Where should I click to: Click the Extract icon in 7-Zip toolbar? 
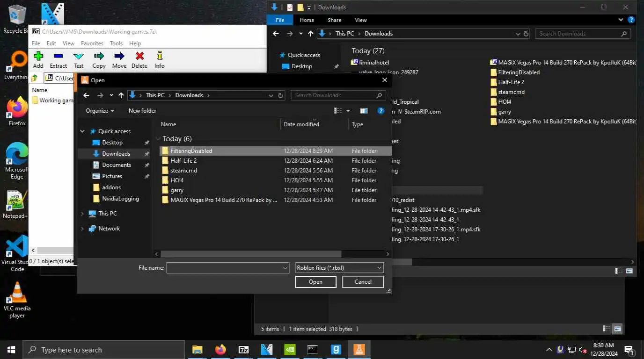coord(59,56)
